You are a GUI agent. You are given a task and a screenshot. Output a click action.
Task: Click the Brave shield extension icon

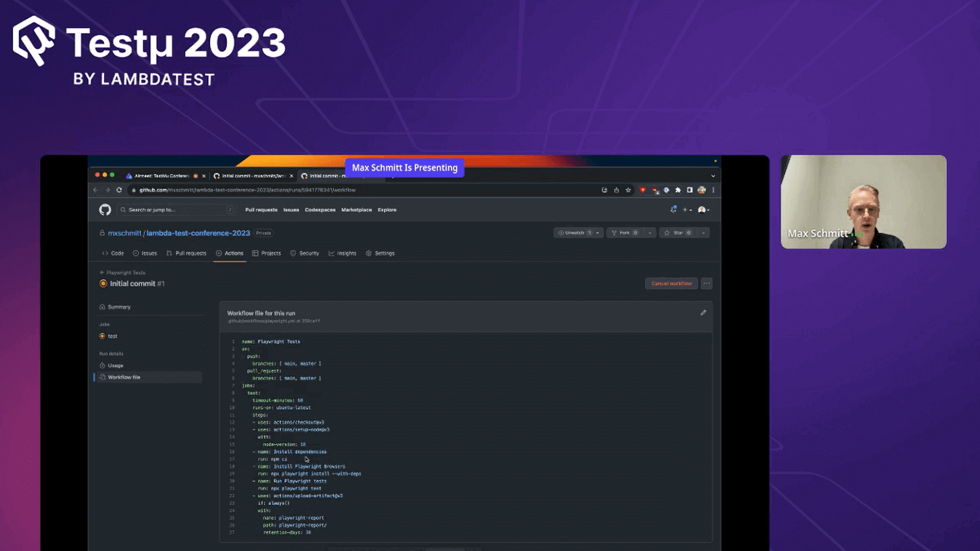point(643,190)
